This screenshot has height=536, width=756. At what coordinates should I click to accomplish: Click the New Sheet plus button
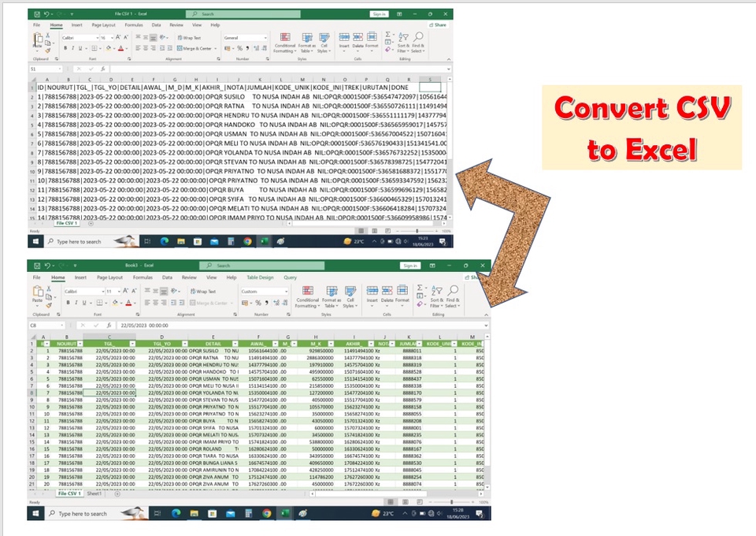(x=117, y=493)
